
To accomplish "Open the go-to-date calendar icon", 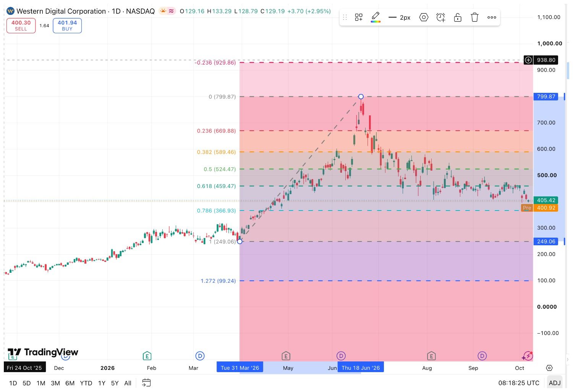I will pos(146,382).
